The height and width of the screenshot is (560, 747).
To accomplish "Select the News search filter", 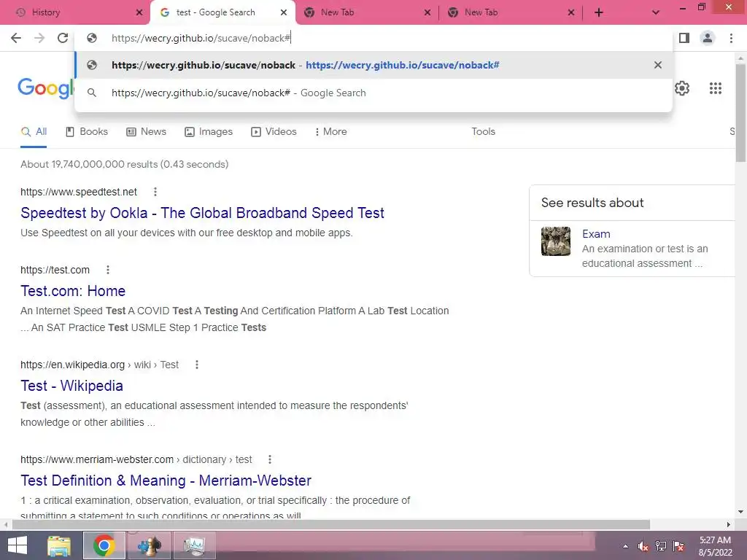I will pos(146,131).
